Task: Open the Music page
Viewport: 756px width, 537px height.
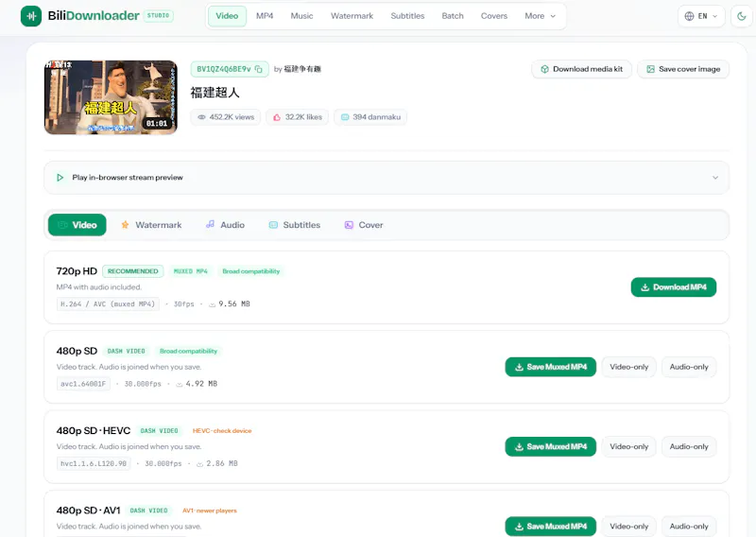Action: click(x=301, y=16)
